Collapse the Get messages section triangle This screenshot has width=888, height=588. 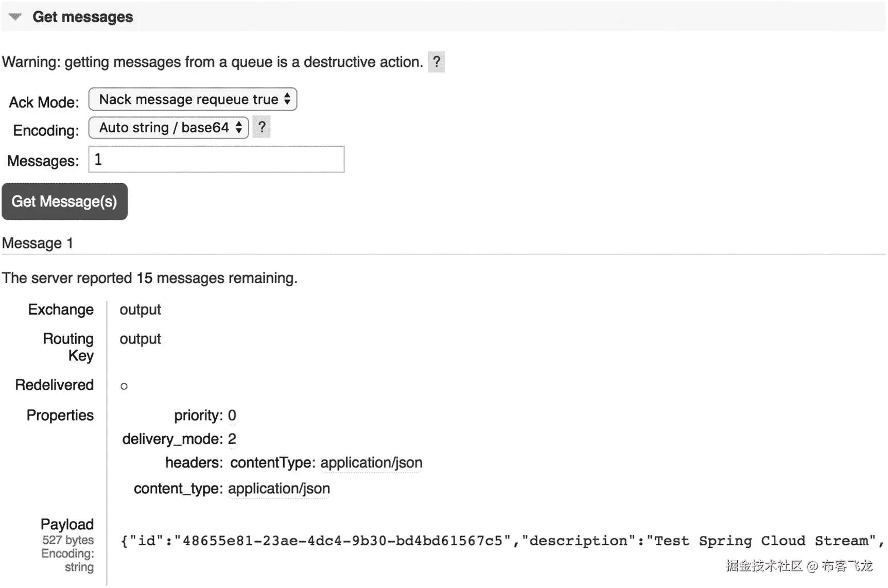point(15,17)
